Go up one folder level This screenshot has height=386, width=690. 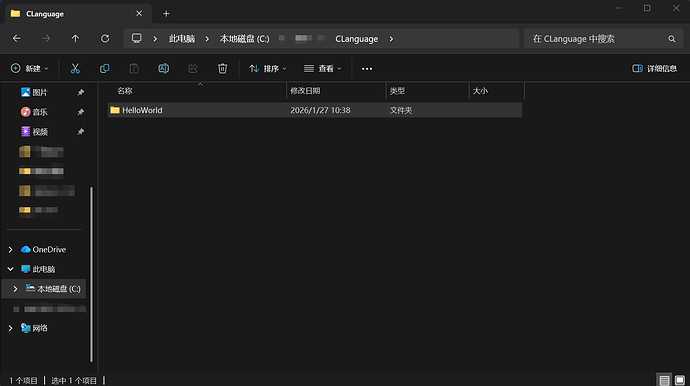(76, 39)
